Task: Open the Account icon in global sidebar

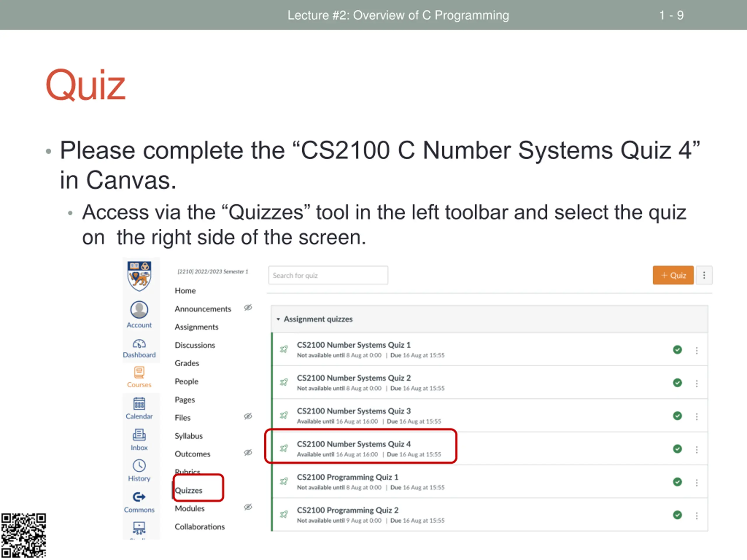Action: [x=139, y=310]
